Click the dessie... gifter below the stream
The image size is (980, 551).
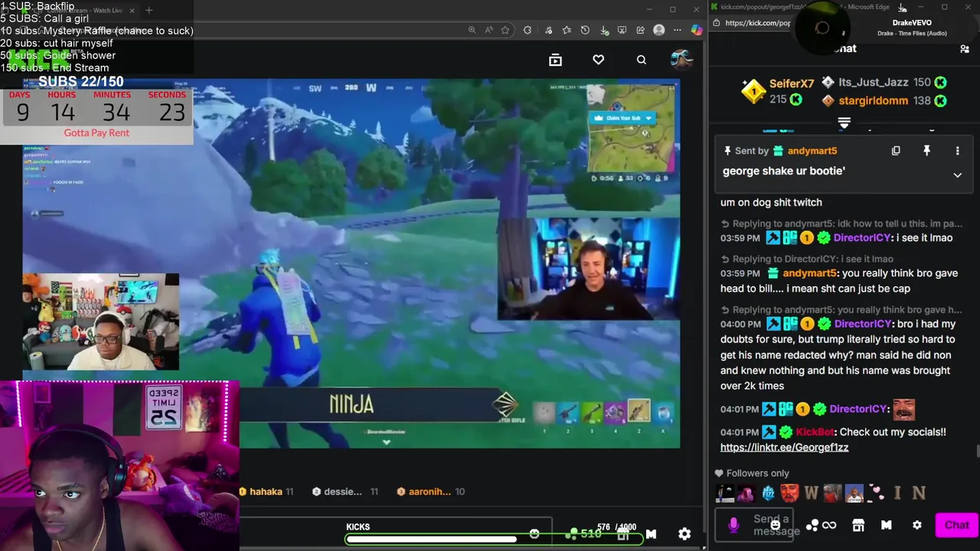pos(342,491)
